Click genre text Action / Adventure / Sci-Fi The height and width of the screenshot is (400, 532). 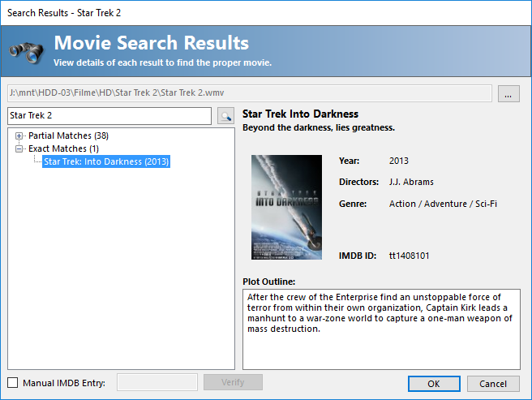pos(443,204)
